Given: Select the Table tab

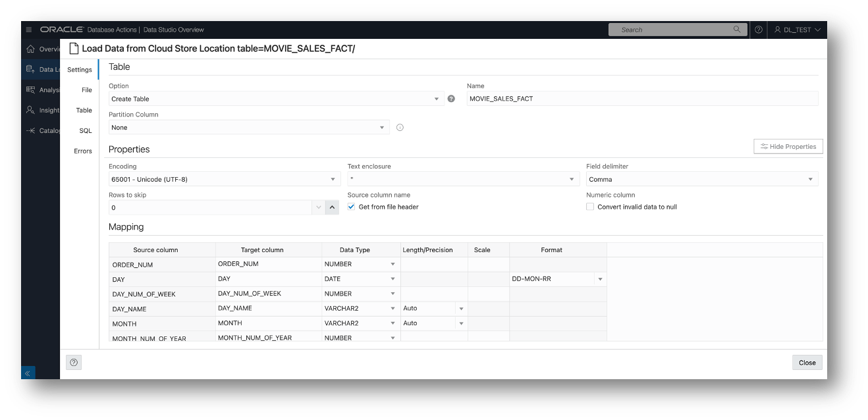Looking at the screenshot, I should [84, 111].
